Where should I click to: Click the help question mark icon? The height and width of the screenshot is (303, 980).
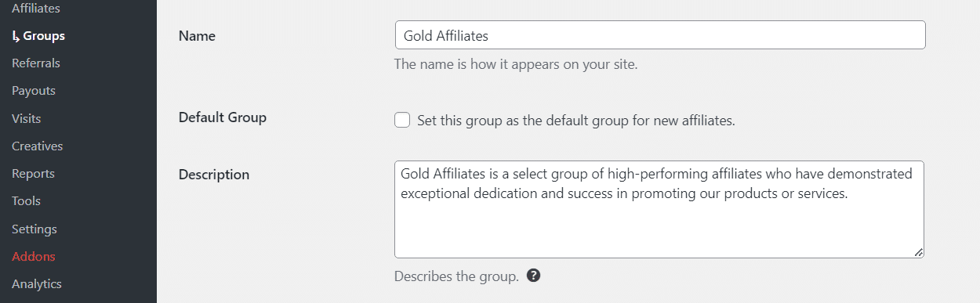coord(534,276)
